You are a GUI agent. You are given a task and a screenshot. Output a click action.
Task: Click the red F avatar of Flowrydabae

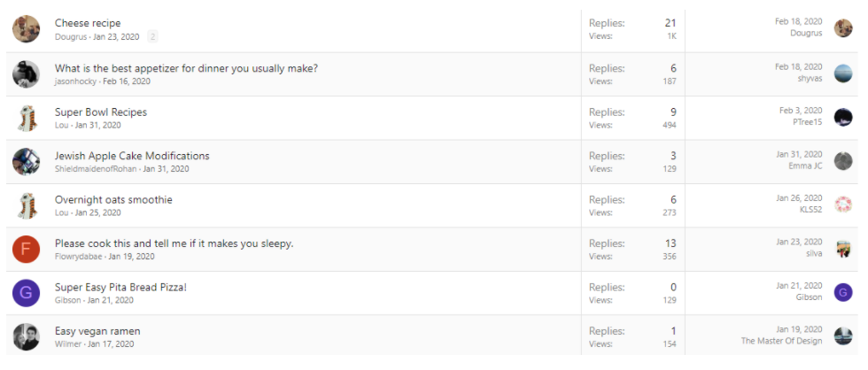(26, 250)
